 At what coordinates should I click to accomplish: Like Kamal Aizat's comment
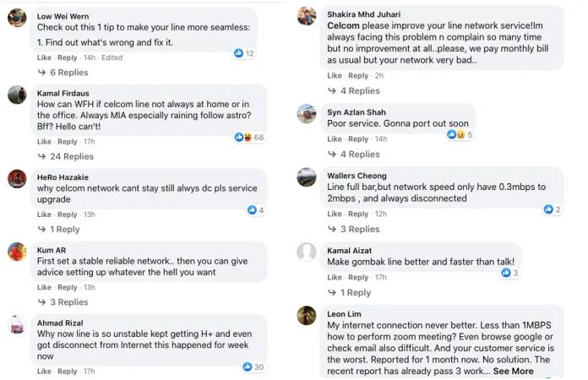[335, 277]
